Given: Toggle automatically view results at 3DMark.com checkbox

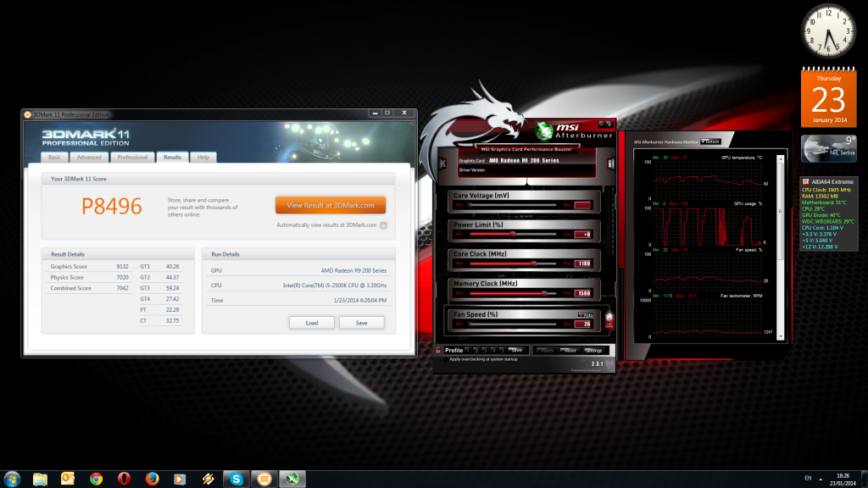Looking at the screenshot, I should [x=384, y=225].
